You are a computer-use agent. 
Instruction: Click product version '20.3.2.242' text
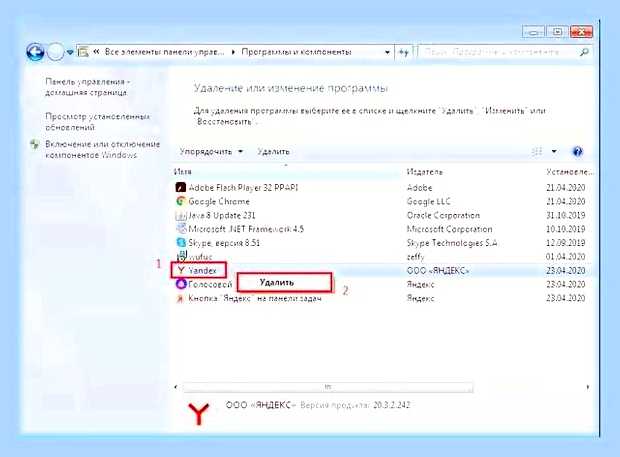(391, 405)
